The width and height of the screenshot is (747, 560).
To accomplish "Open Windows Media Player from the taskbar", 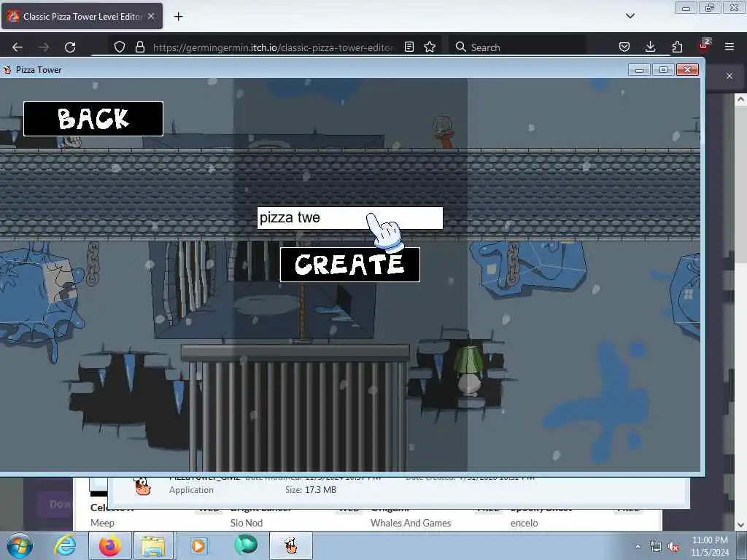I will [198, 545].
